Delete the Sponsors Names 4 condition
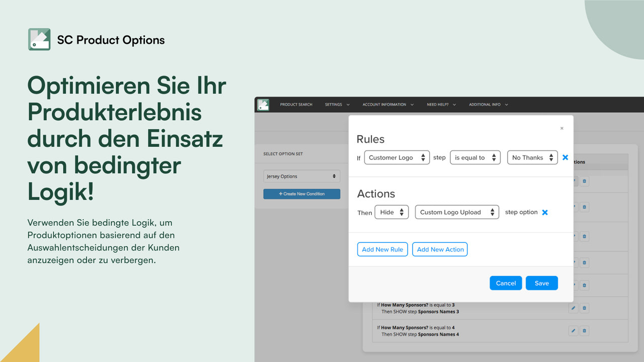 pyautogui.click(x=584, y=331)
